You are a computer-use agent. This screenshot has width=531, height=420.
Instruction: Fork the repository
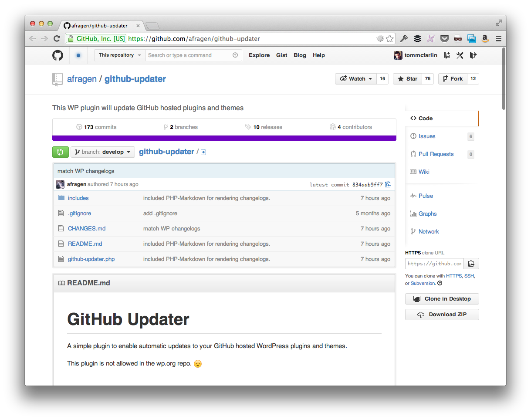coord(453,78)
